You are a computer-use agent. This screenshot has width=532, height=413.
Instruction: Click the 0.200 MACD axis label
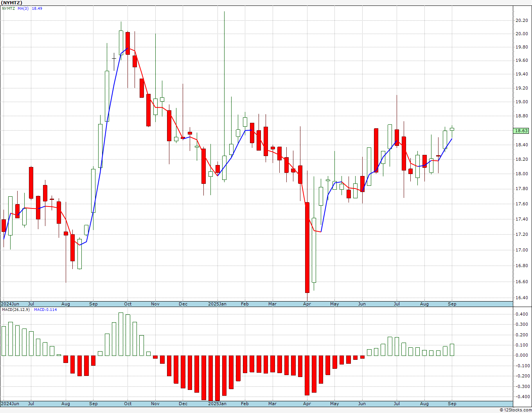pos(522,335)
